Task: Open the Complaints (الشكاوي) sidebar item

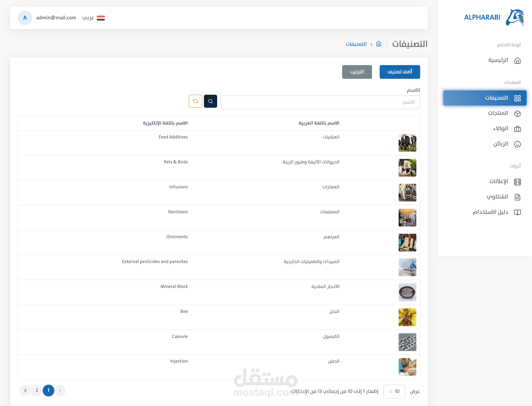Action: pos(497,197)
